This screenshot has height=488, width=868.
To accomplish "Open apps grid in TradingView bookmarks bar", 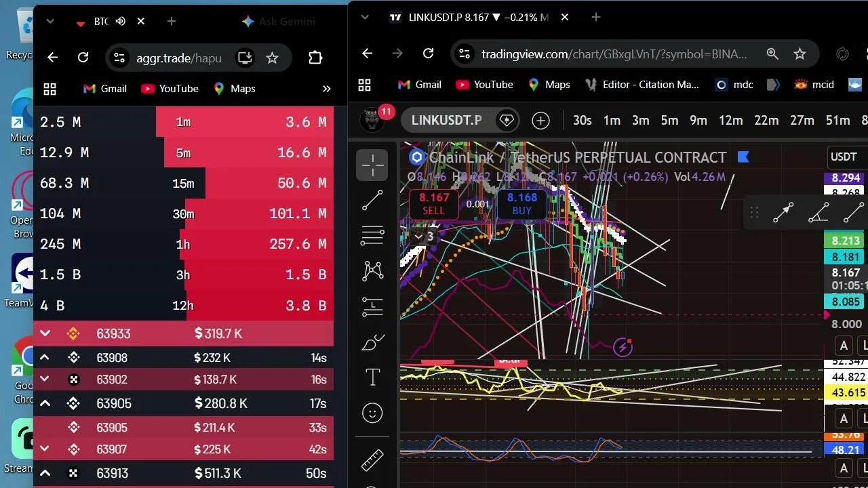I will click(x=365, y=85).
